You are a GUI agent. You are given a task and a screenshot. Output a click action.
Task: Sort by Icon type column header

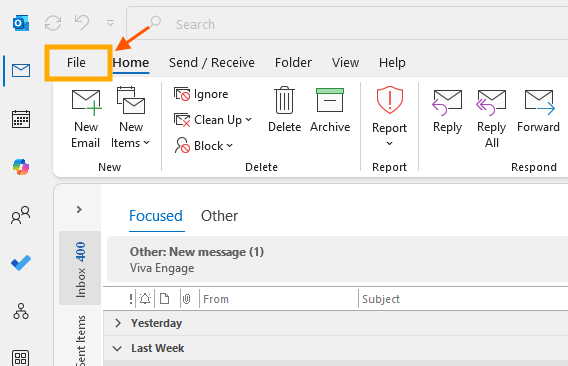click(x=165, y=299)
